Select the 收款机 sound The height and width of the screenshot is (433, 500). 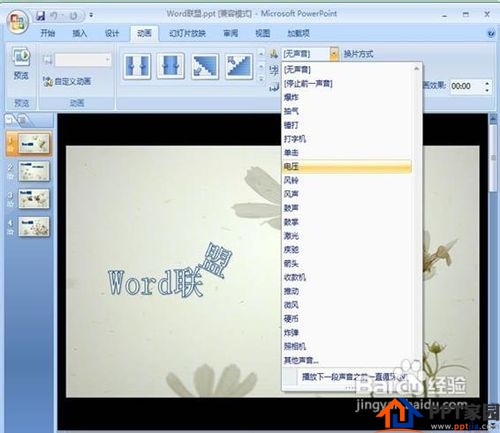347,277
